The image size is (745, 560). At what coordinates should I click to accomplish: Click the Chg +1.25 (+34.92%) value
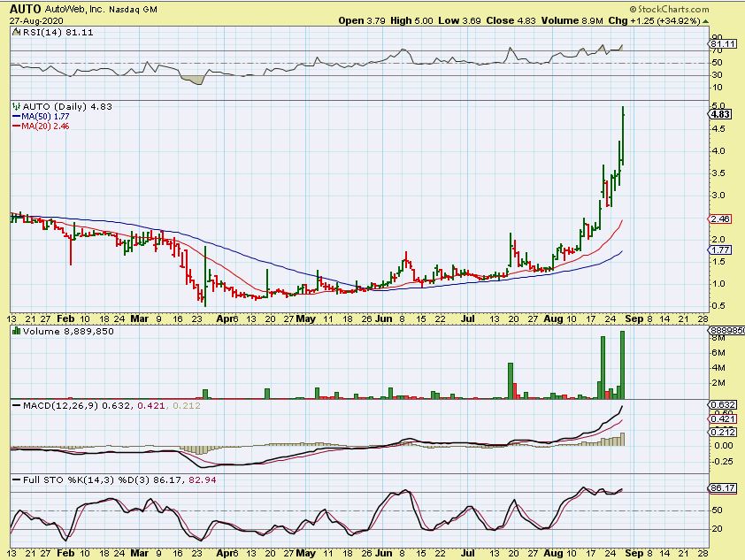(654, 21)
